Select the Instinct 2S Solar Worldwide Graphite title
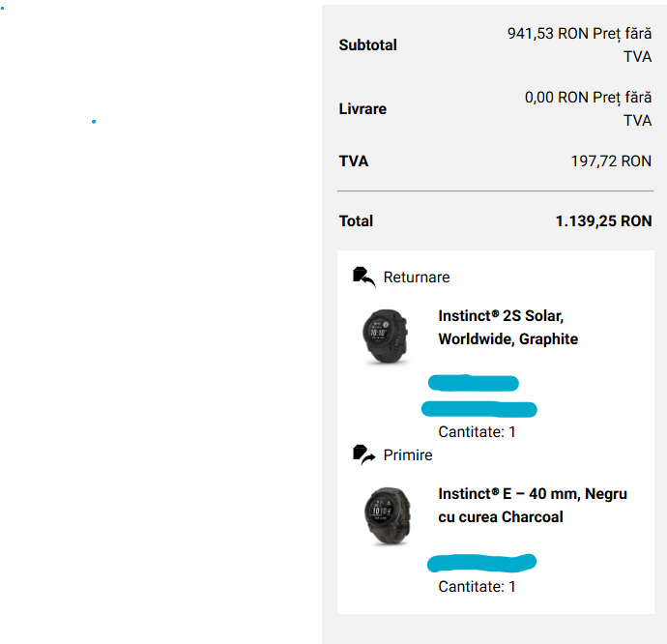 (507, 328)
